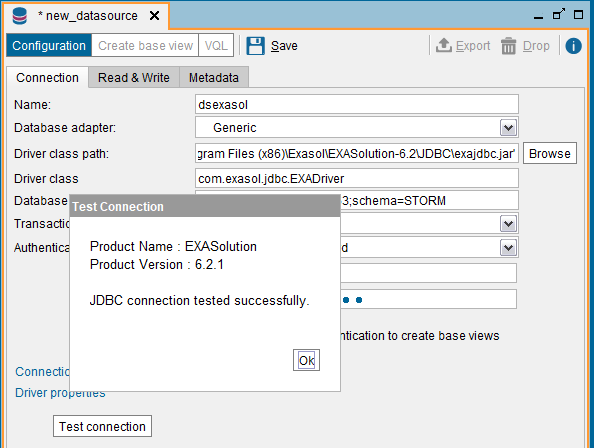This screenshot has width=594, height=448.
Task: Open the partially hidden Connection link
Action: click(x=42, y=372)
